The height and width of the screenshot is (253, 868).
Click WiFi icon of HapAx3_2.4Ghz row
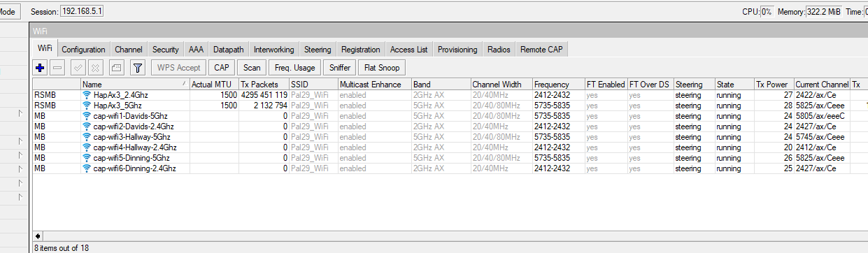pos(87,94)
